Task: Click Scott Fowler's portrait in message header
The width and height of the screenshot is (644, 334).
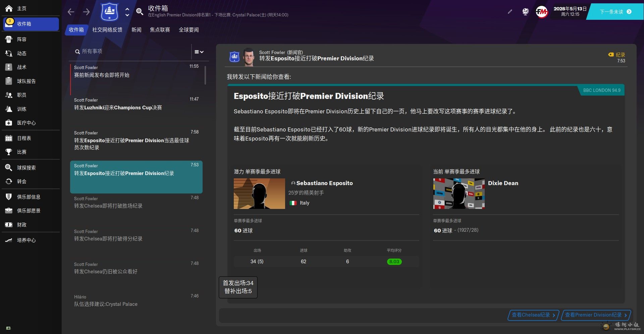Action: (x=249, y=57)
